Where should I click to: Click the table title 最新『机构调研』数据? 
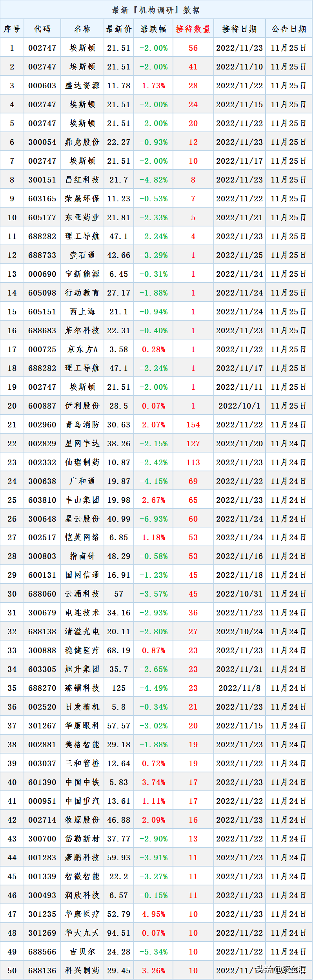point(156,10)
